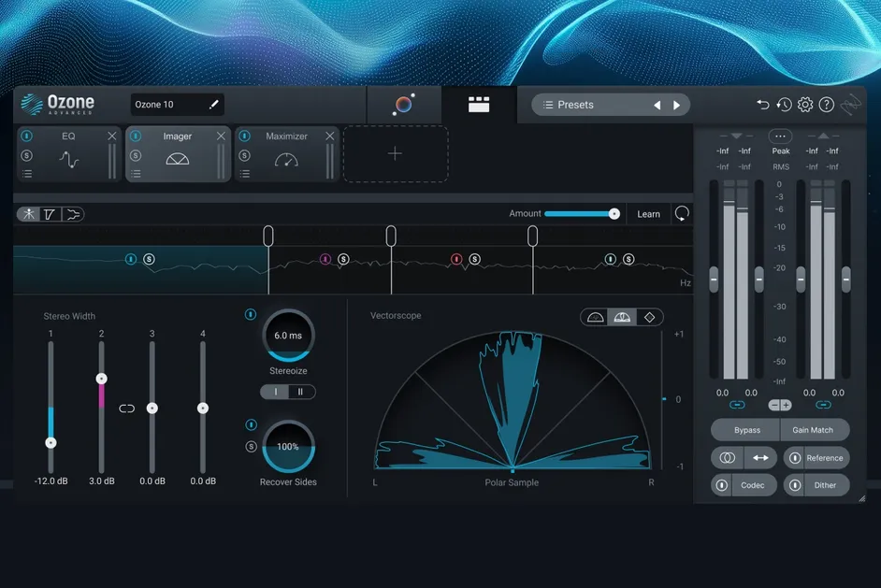Toggle the magenta band 2 power button

point(325,259)
